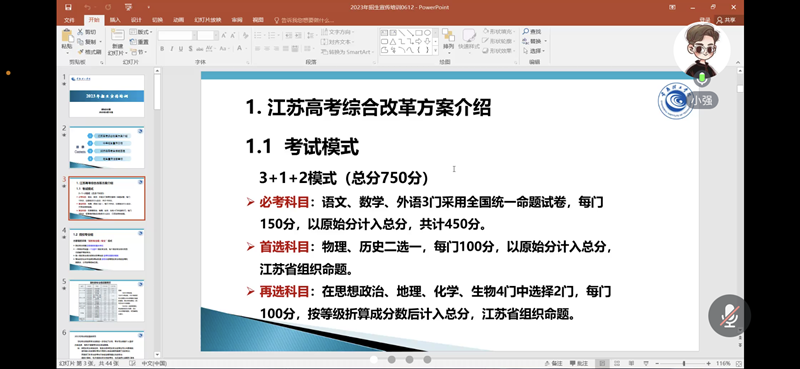Switch to the 插入 Insert tab
The width and height of the screenshot is (800, 369).
tap(115, 20)
